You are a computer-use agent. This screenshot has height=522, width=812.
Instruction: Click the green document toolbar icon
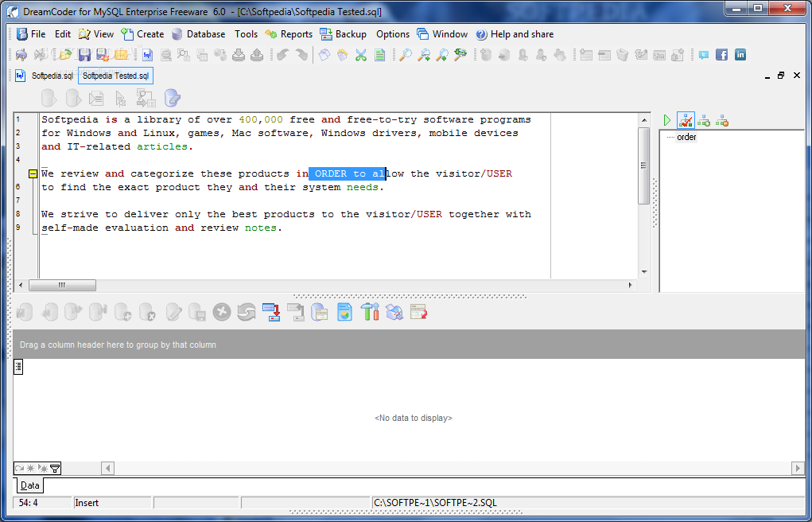tap(379, 54)
